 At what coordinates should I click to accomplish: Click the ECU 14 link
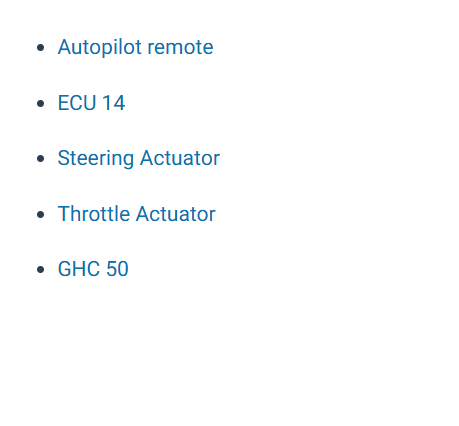(91, 103)
